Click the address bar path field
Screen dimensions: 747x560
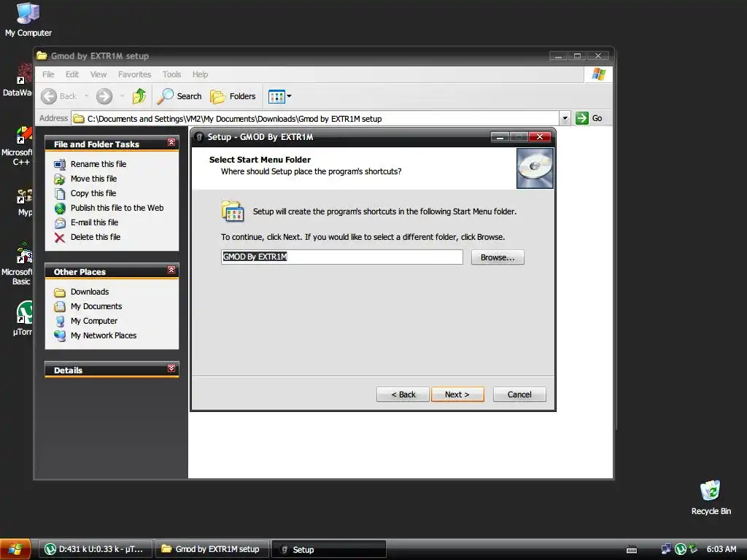(315, 119)
